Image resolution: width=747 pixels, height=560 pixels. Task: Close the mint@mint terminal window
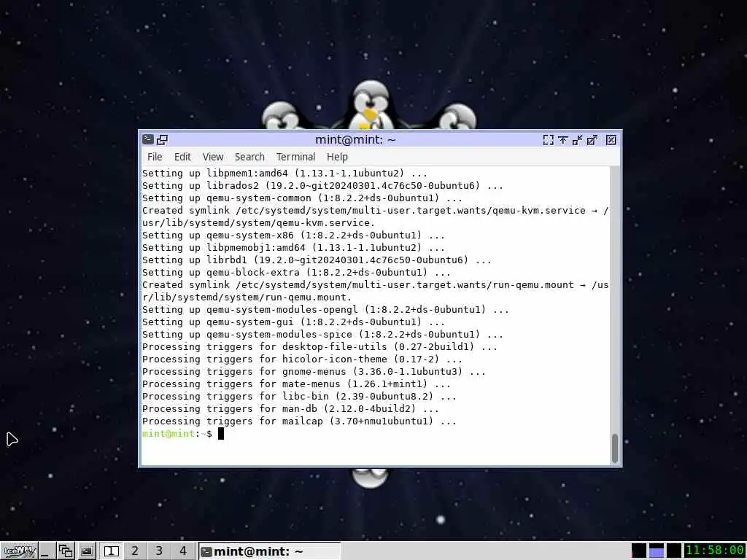(611, 139)
